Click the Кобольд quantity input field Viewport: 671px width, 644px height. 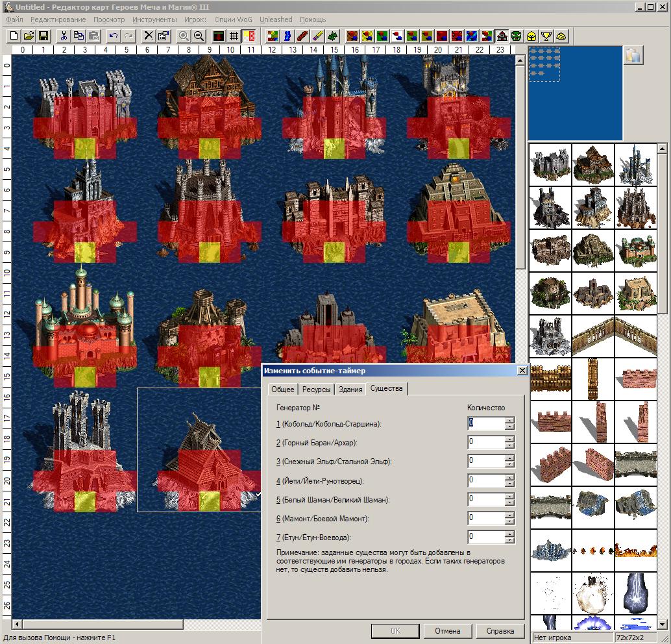(x=486, y=423)
